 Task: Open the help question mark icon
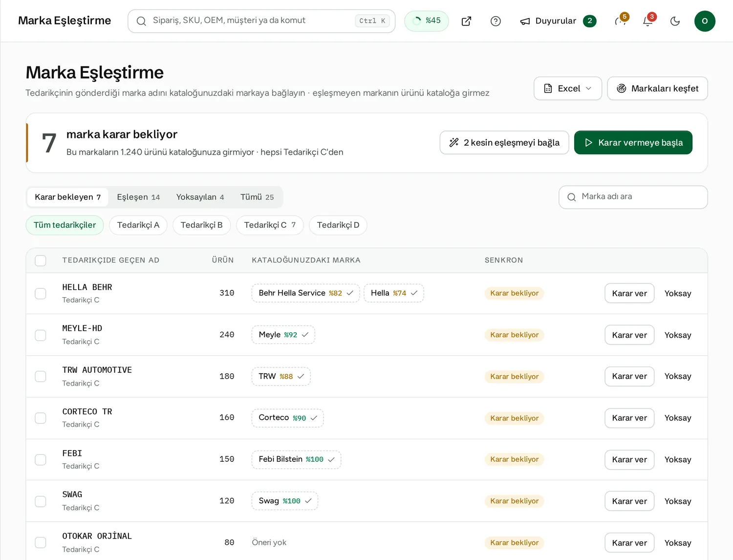tap(496, 21)
